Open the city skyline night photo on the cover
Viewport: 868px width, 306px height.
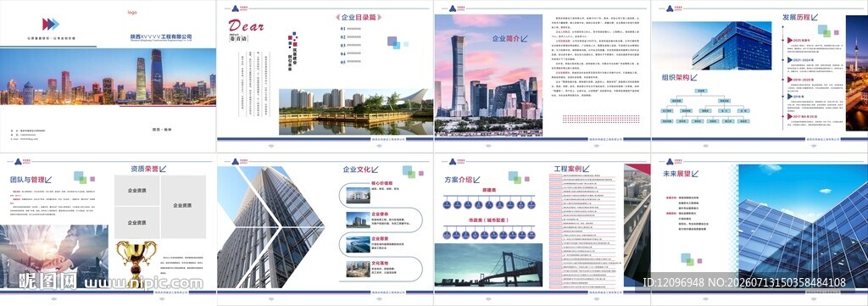click(108, 76)
